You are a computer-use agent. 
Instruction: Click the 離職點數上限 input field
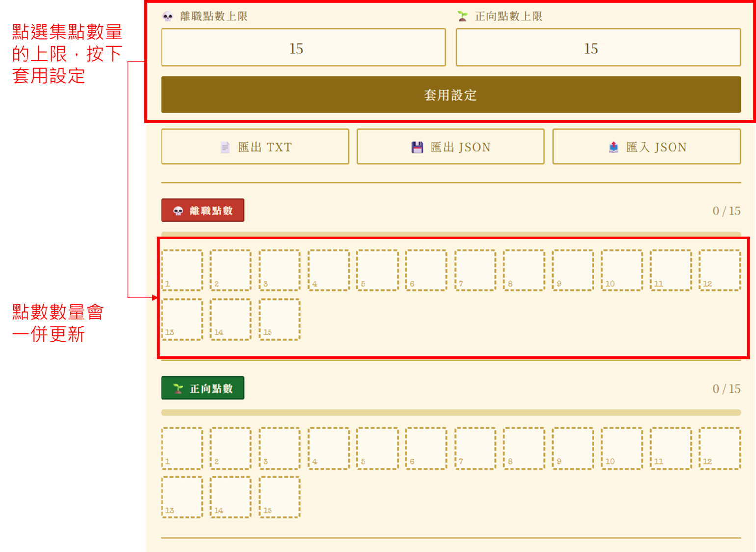(x=303, y=48)
